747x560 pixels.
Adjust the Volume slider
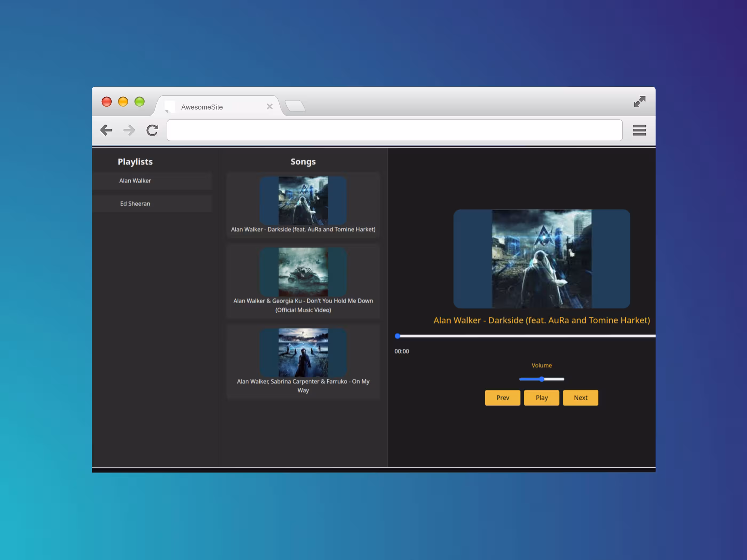pos(541,379)
